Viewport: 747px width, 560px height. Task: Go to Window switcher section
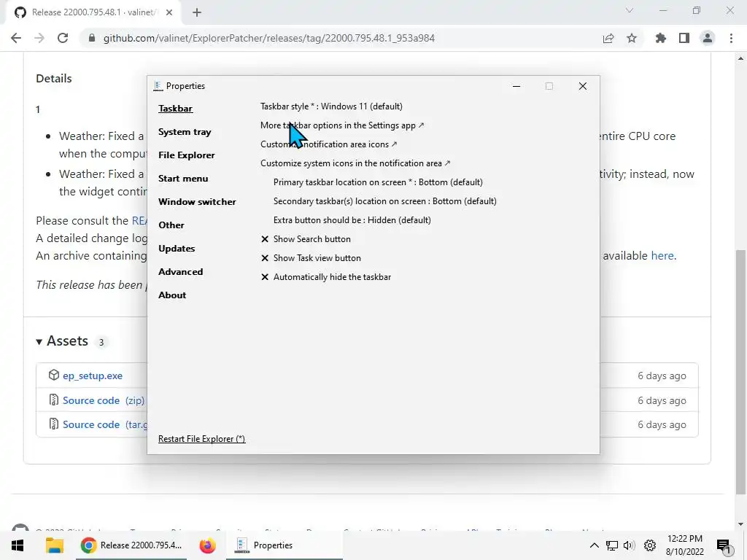coord(197,202)
